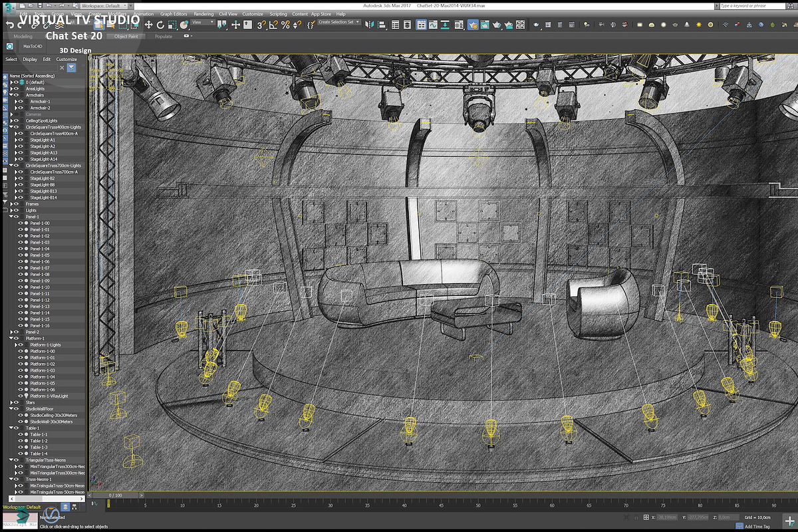Screen dimensions: 798x532
Task: Open Customize in the Scene Explorer panel
Action: [x=66, y=59]
